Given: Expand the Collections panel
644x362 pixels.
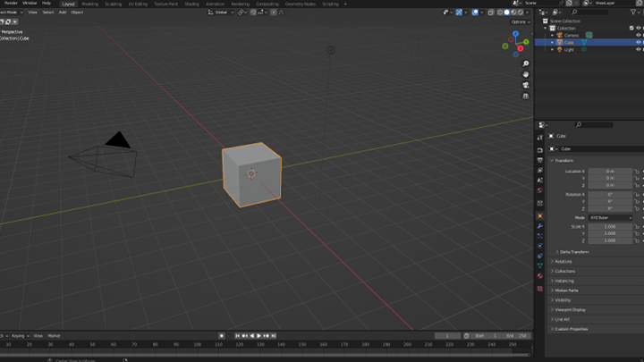Looking at the screenshot, I should [564, 272].
